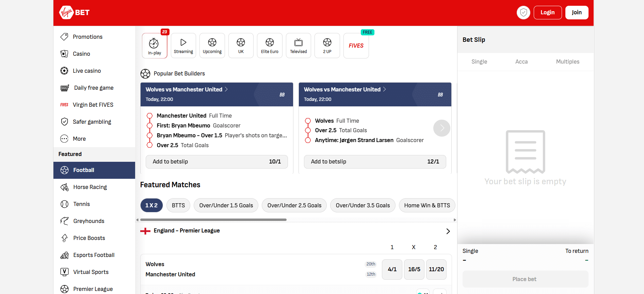Open Safer gambling in the sidebar

[94, 122]
